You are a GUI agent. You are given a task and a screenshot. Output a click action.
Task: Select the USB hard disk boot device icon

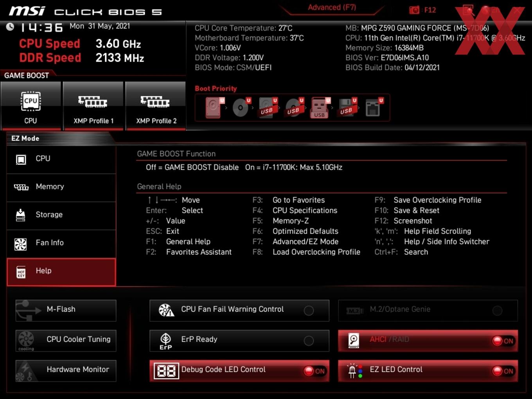[x=267, y=108]
